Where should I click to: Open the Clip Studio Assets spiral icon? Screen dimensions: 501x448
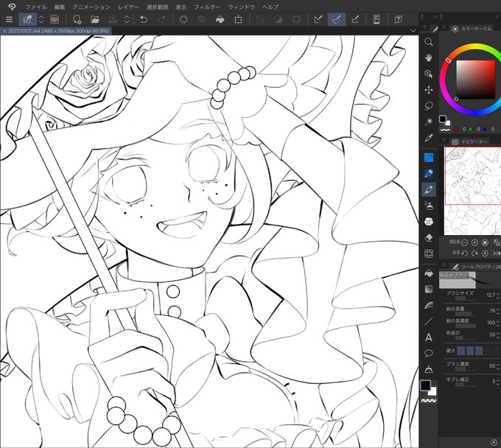(55, 19)
